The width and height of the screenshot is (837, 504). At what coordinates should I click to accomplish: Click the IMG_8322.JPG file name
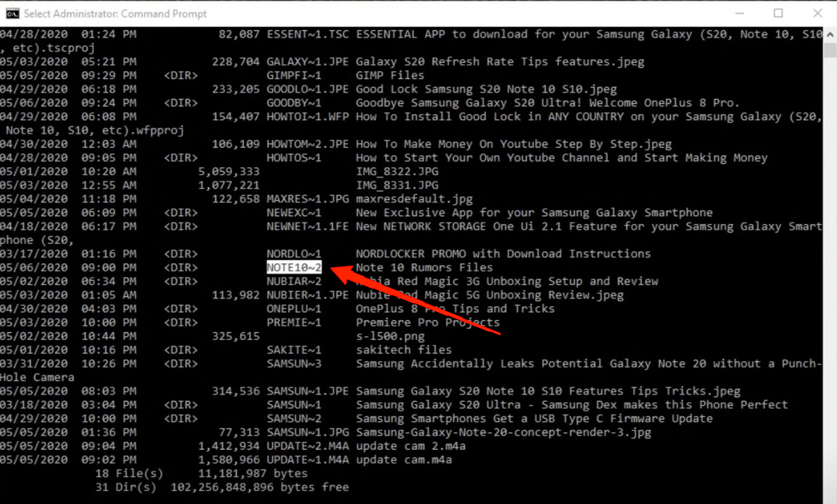pos(397,171)
